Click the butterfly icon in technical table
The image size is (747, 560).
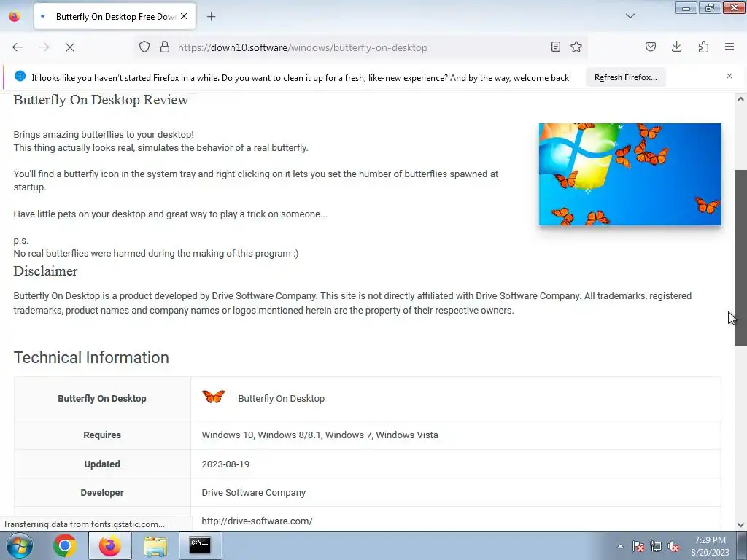pos(213,397)
